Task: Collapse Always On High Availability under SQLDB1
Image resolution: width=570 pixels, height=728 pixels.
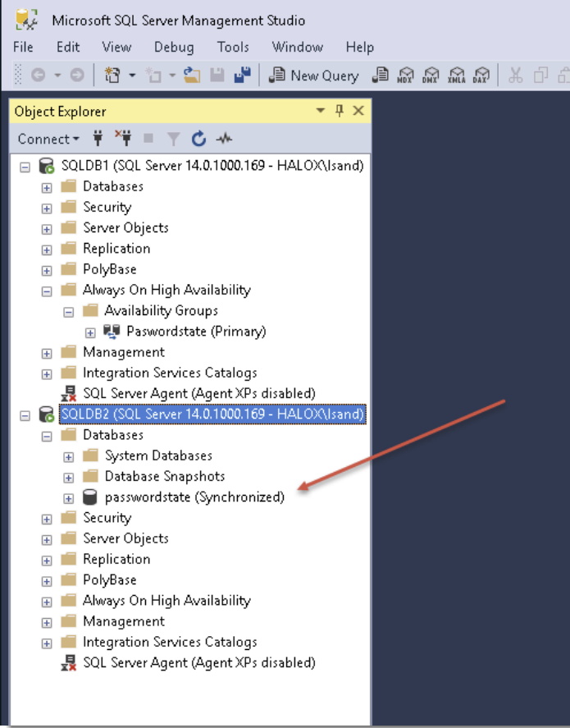Action: (x=47, y=291)
